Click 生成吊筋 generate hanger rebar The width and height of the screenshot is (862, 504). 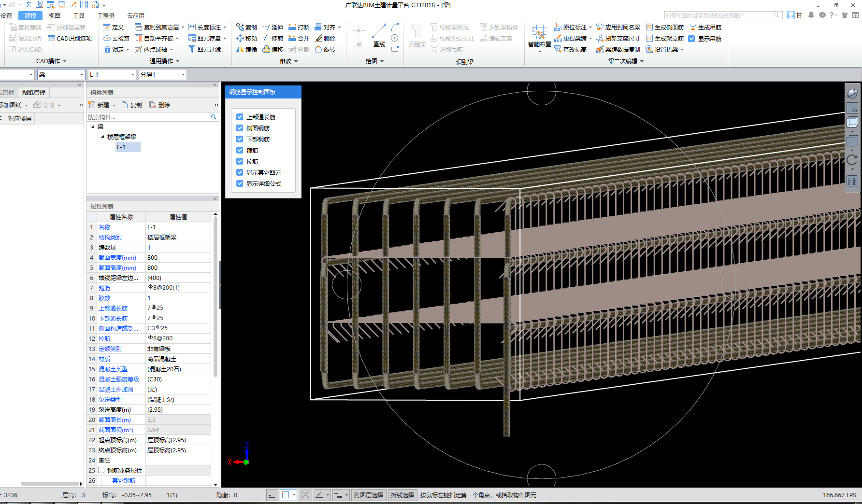click(x=705, y=27)
